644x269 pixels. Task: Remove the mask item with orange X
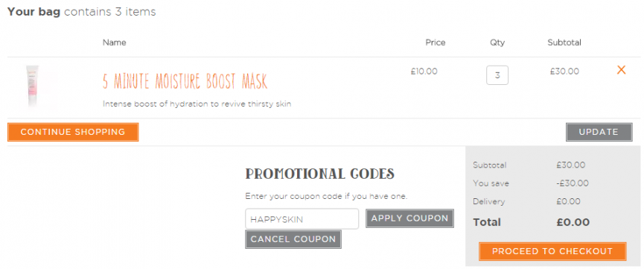[621, 70]
